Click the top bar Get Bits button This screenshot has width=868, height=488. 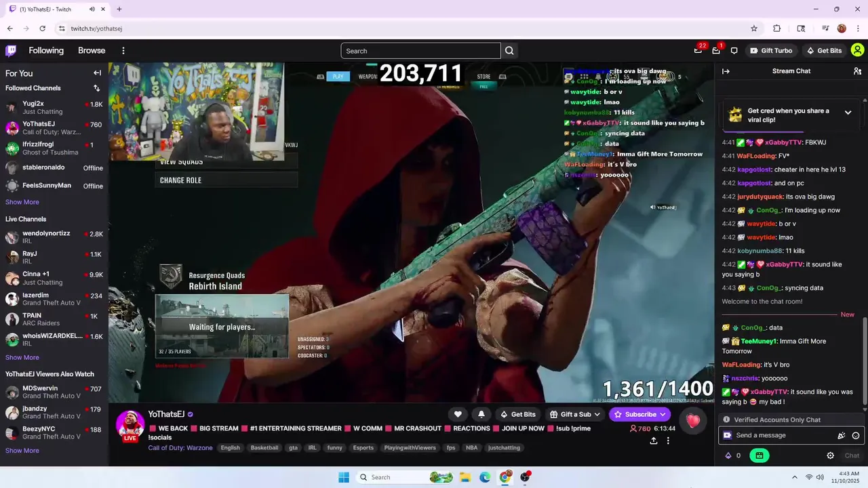tap(824, 51)
